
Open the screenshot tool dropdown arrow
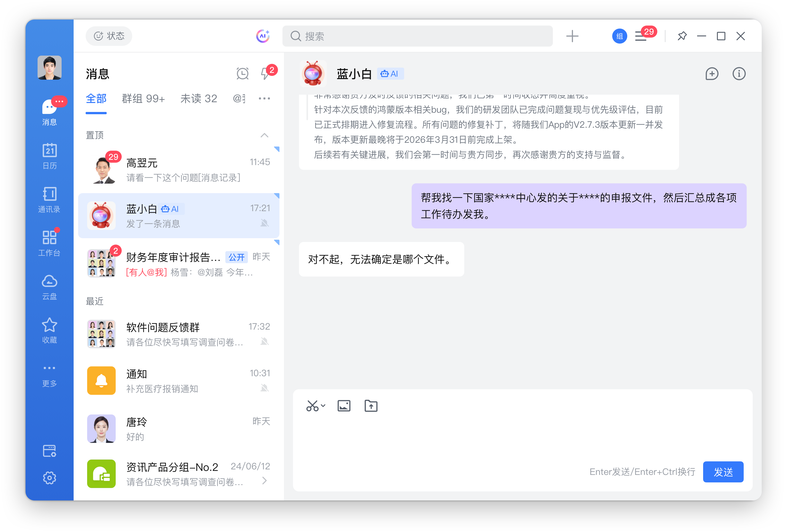tap(323, 406)
